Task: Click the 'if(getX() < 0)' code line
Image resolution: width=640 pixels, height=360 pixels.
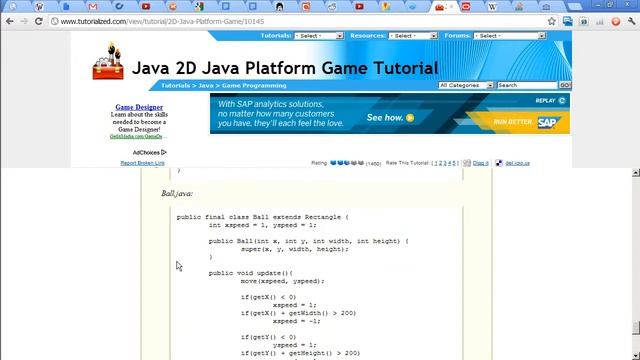Action: 268,297
